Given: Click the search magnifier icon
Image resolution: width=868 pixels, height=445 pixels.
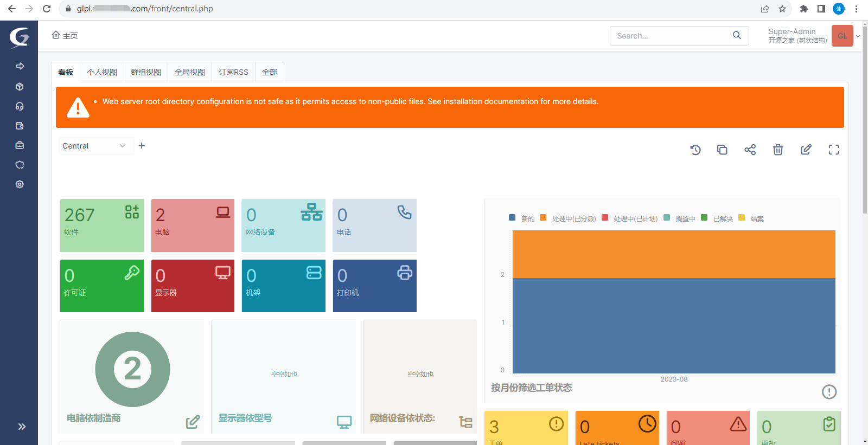Looking at the screenshot, I should click(737, 35).
